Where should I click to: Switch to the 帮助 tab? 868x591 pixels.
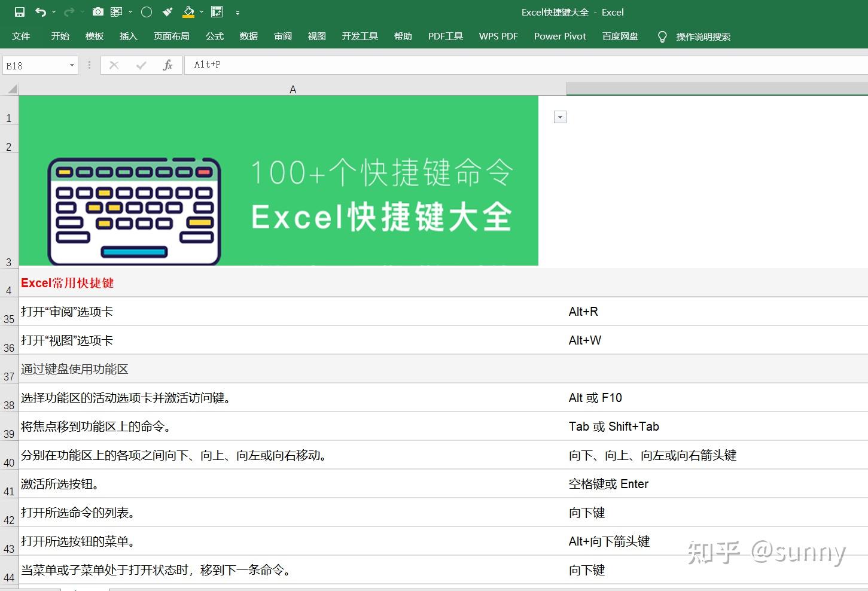(x=403, y=36)
